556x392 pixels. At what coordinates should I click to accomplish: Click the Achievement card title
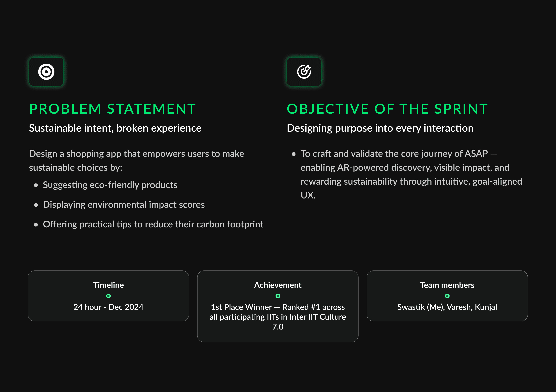click(x=278, y=285)
